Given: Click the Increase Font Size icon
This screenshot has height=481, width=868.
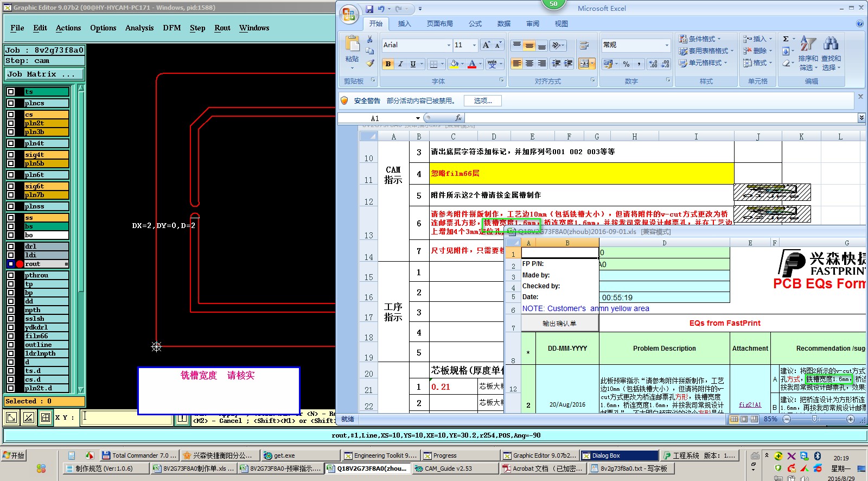Looking at the screenshot, I should 486,45.
